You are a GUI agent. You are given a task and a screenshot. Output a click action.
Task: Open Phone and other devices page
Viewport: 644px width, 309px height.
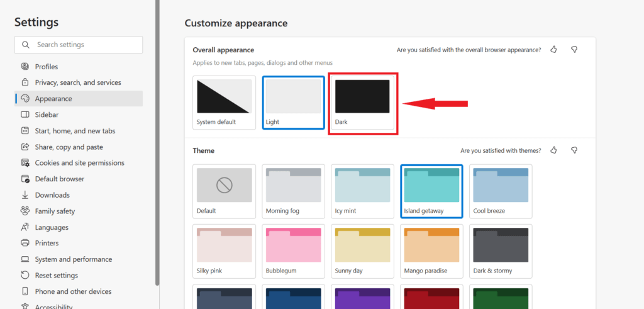(79, 291)
